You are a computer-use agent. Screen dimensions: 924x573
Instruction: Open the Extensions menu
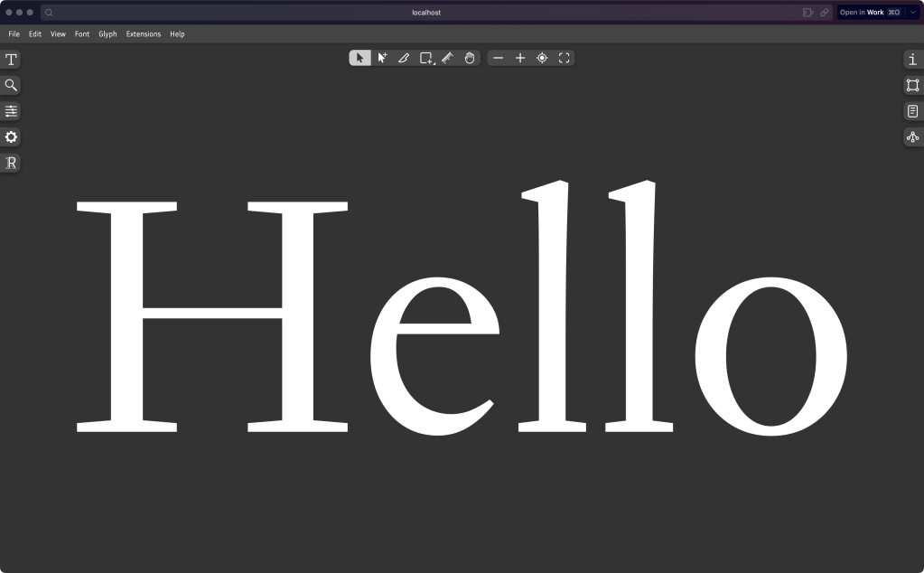click(143, 34)
